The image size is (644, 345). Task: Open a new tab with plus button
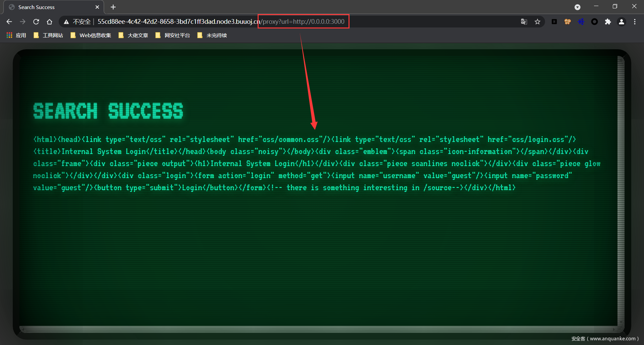click(113, 7)
